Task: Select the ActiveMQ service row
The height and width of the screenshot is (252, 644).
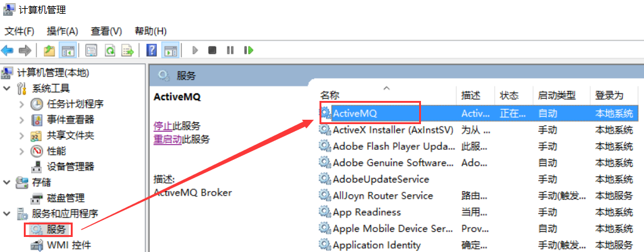Action: [479, 113]
